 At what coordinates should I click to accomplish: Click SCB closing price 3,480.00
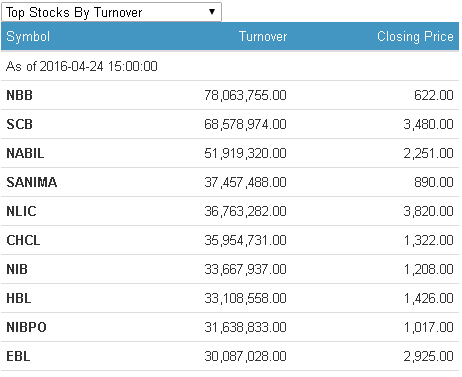(x=428, y=124)
